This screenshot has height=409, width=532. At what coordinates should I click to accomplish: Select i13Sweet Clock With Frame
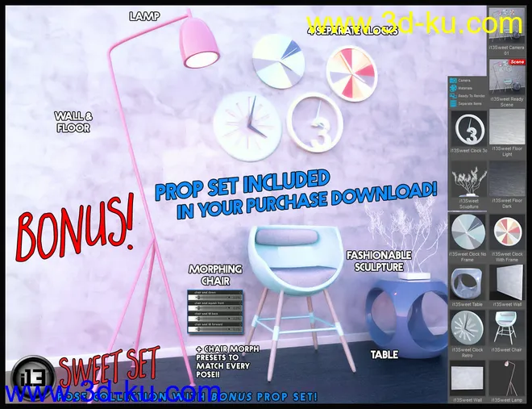coord(506,235)
